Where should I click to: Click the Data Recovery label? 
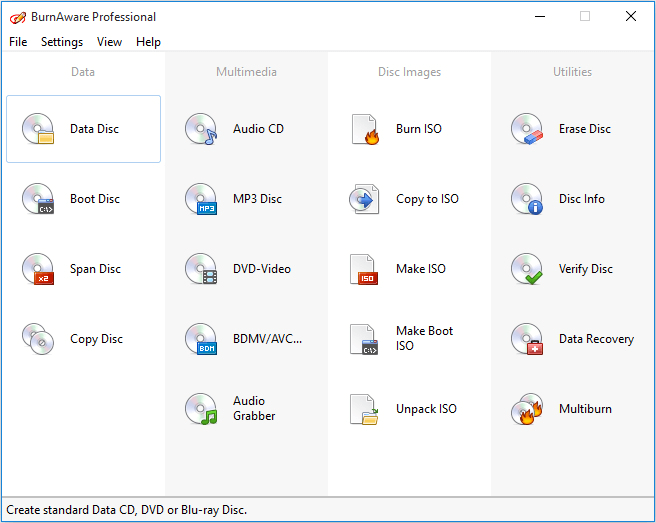pyautogui.click(x=596, y=339)
